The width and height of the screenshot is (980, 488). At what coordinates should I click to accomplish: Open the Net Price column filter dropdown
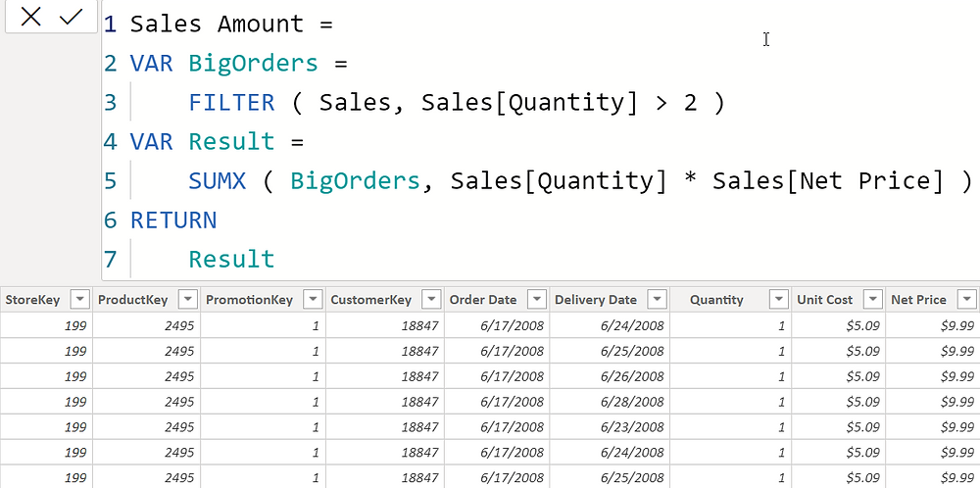point(967,300)
